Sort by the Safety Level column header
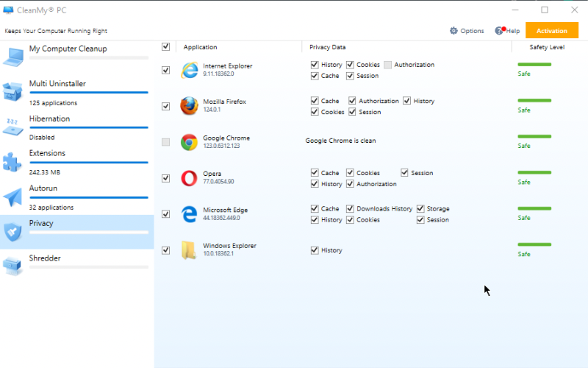588x368 pixels. pyautogui.click(x=547, y=47)
